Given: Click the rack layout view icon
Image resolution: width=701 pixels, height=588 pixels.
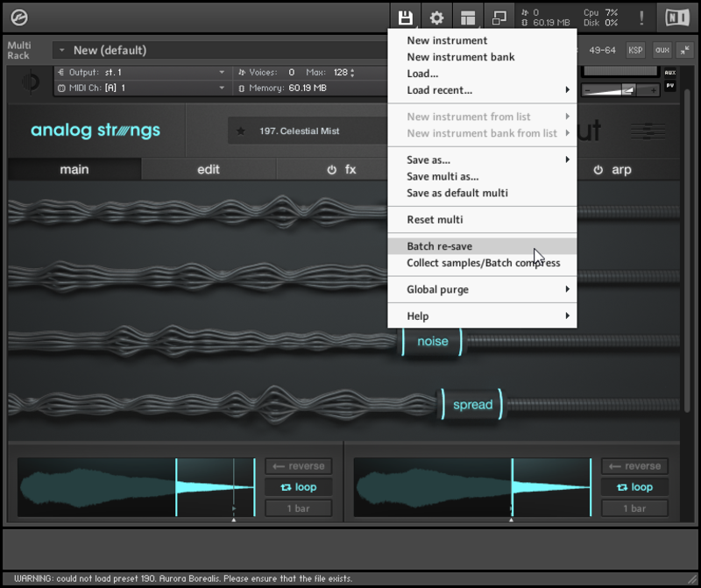Looking at the screenshot, I should 468,18.
